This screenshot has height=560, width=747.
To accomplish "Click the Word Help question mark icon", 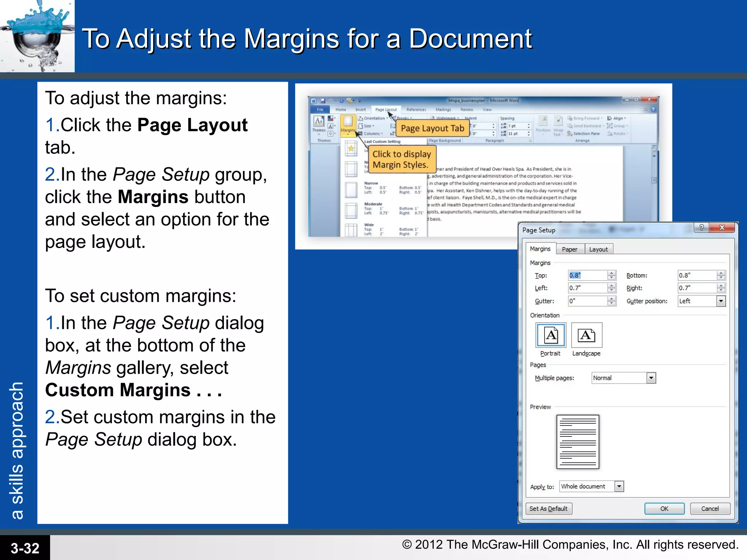I will (x=653, y=109).
